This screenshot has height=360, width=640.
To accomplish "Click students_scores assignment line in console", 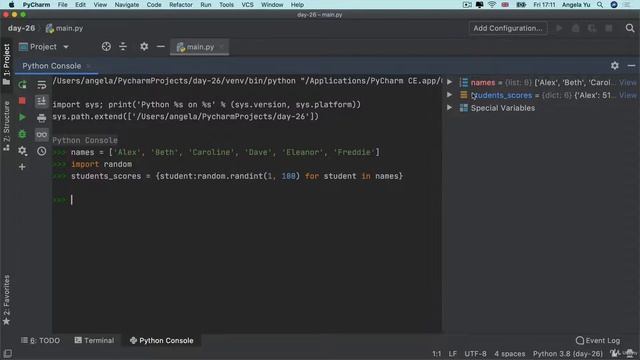I will [237, 176].
